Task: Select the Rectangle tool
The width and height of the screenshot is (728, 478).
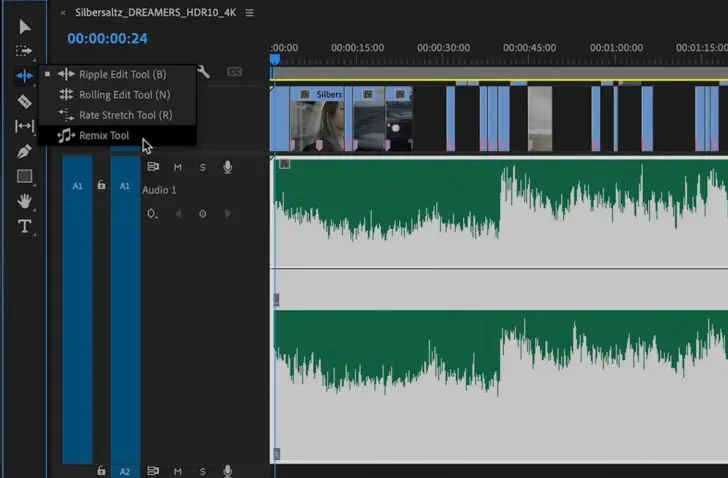Action: tap(25, 176)
